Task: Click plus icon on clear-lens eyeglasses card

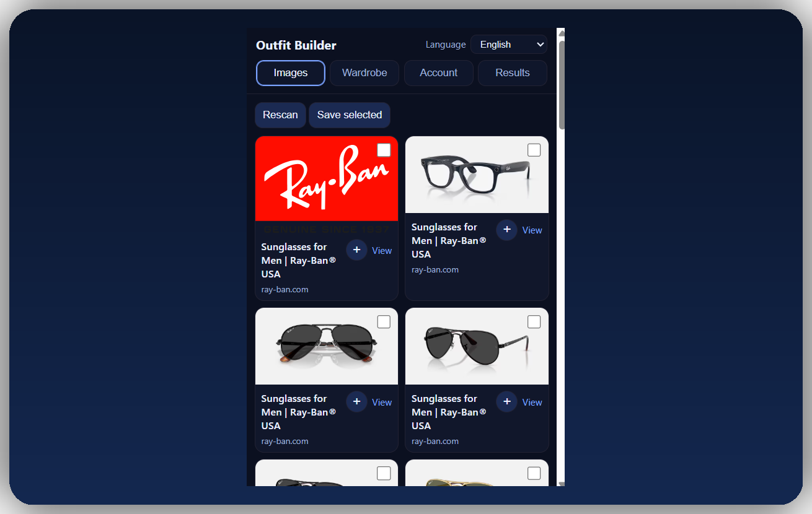Action: point(506,230)
